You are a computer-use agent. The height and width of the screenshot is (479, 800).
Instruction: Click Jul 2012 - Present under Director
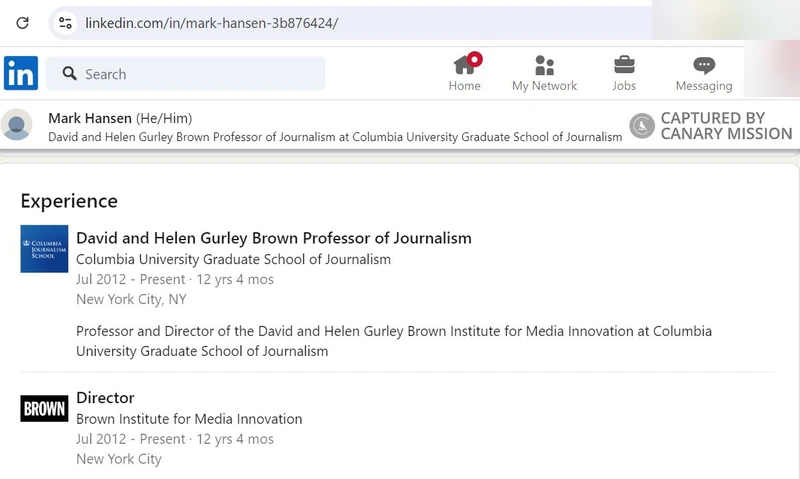131,439
